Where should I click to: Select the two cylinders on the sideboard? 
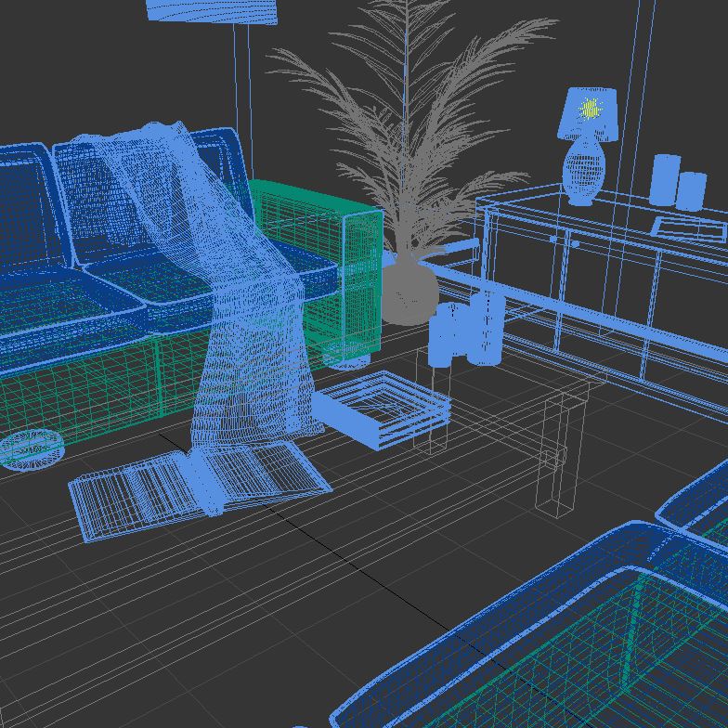point(676,181)
